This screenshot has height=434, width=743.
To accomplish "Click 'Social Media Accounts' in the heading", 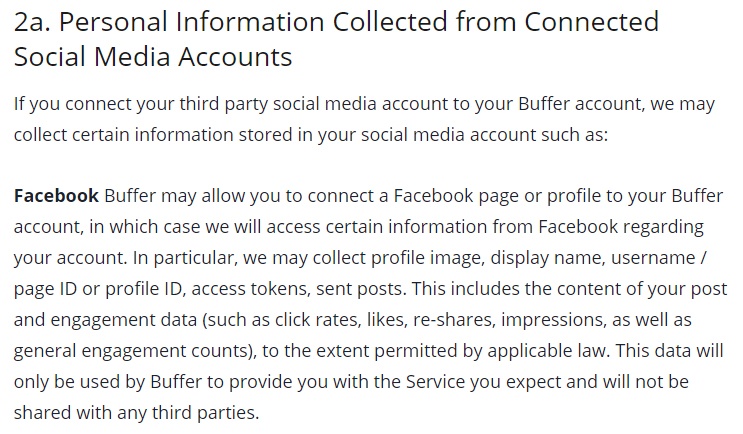I will pyautogui.click(x=153, y=57).
